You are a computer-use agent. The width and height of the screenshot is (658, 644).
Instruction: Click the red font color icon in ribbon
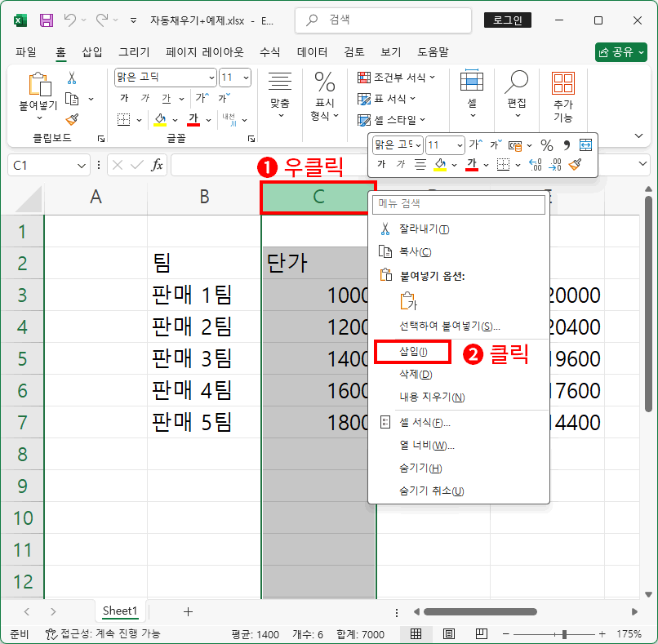[x=193, y=119]
